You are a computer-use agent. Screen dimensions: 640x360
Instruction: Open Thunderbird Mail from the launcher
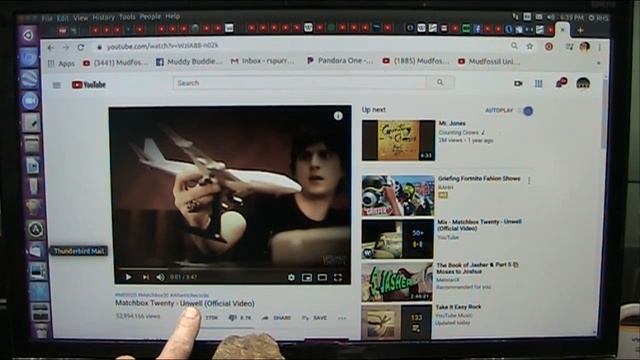36,250
